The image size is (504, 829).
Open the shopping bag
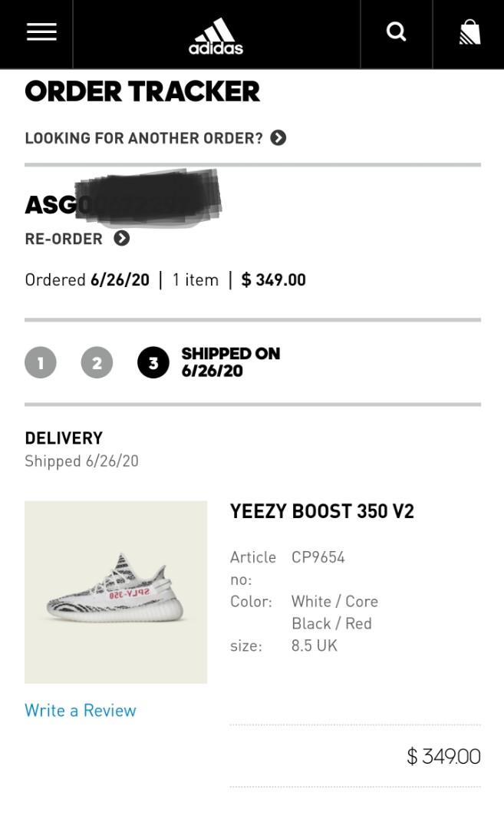(469, 31)
